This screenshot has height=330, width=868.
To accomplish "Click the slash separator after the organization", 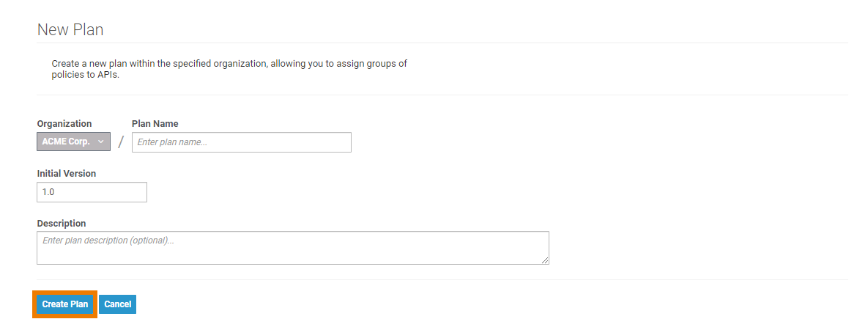I will point(121,142).
